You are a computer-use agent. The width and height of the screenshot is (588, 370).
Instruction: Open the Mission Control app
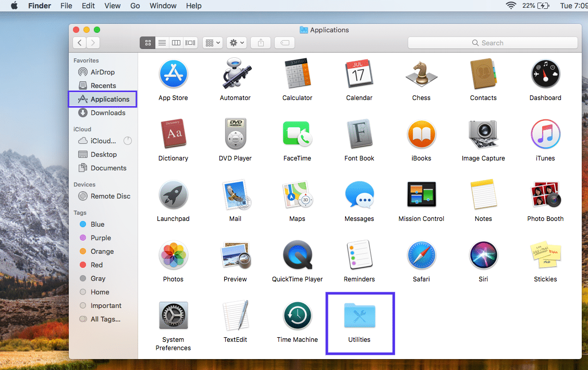(x=421, y=194)
